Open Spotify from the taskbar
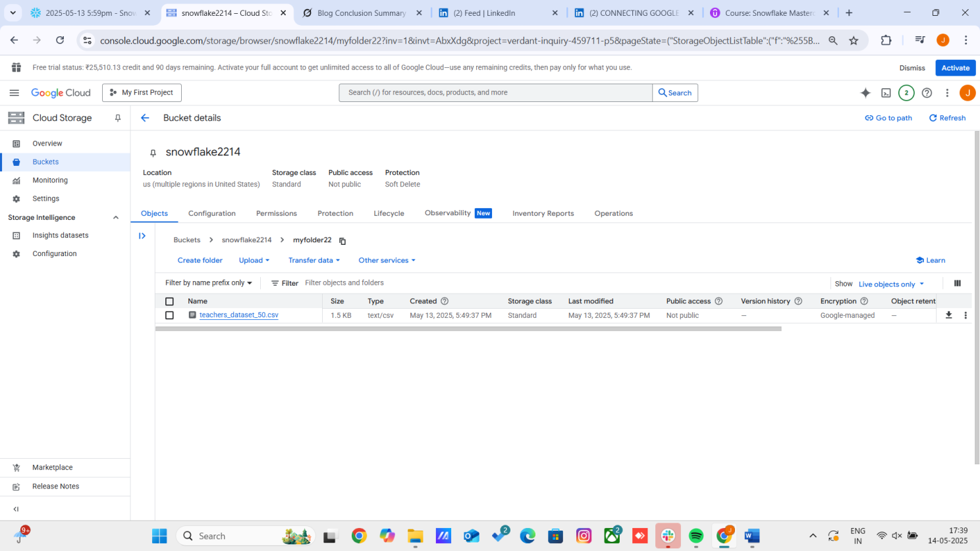Viewport: 980px width, 551px height. point(696,536)
